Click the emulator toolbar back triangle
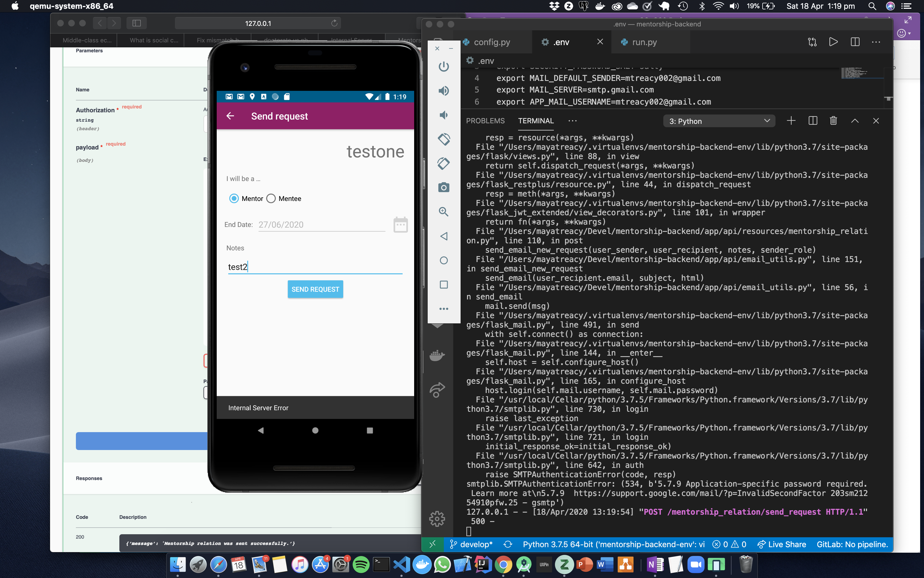Screen dimensions: 924x578 (443, 236)
